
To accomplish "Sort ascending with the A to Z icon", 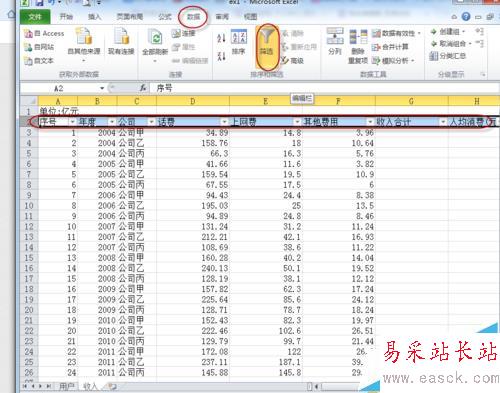I will click(221, 38).
